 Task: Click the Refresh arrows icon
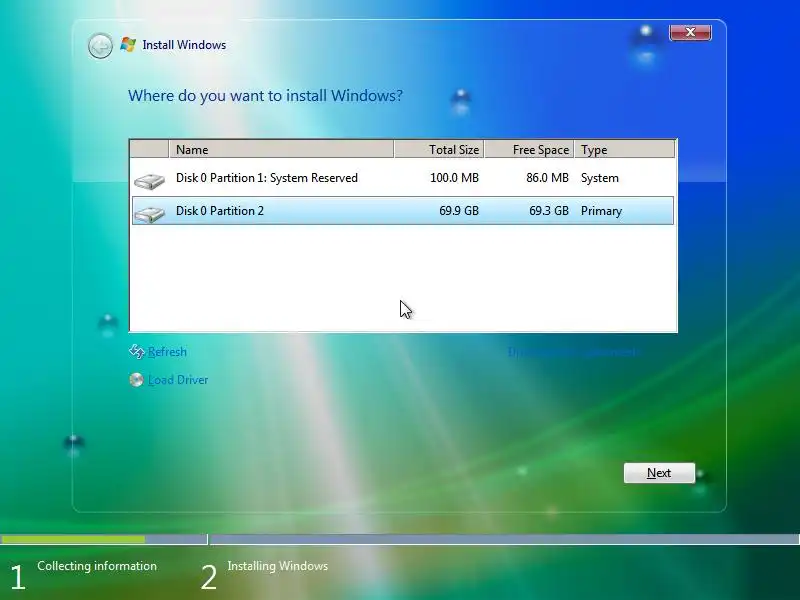coord(137,352)
